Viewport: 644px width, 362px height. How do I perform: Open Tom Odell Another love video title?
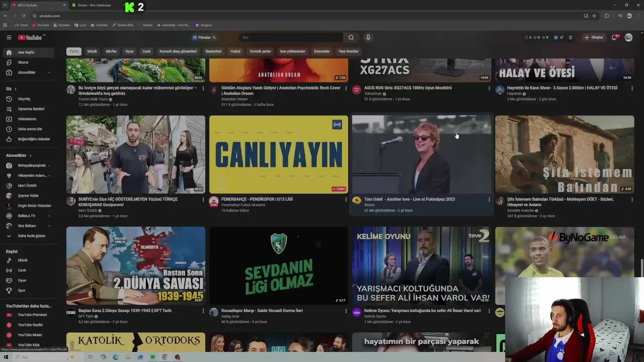click(x=410, y=199)
